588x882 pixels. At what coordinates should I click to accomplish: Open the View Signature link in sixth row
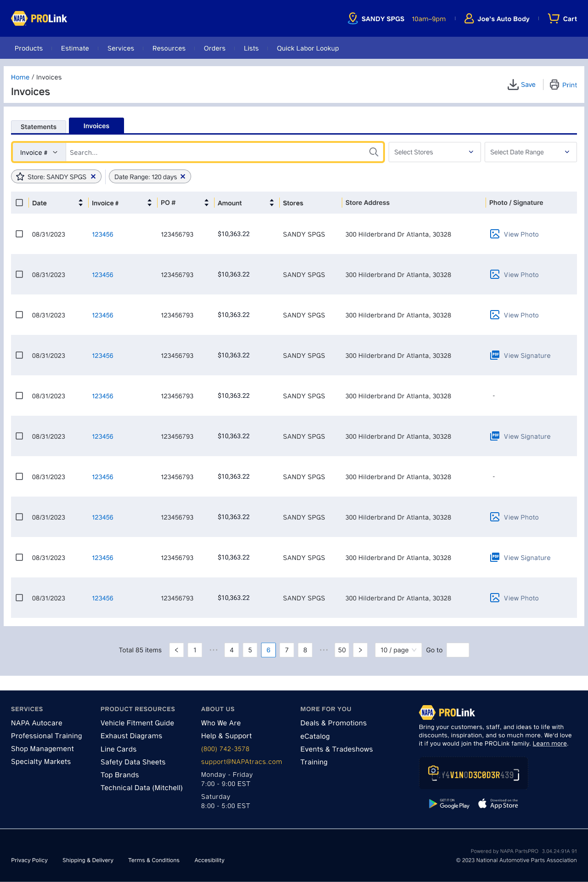point(527,436)
